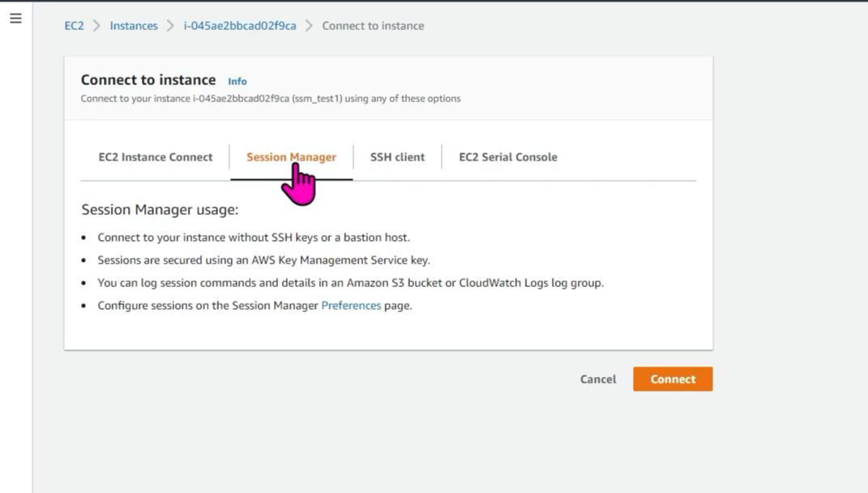Select the Session Manager tab

click(291, 156)
